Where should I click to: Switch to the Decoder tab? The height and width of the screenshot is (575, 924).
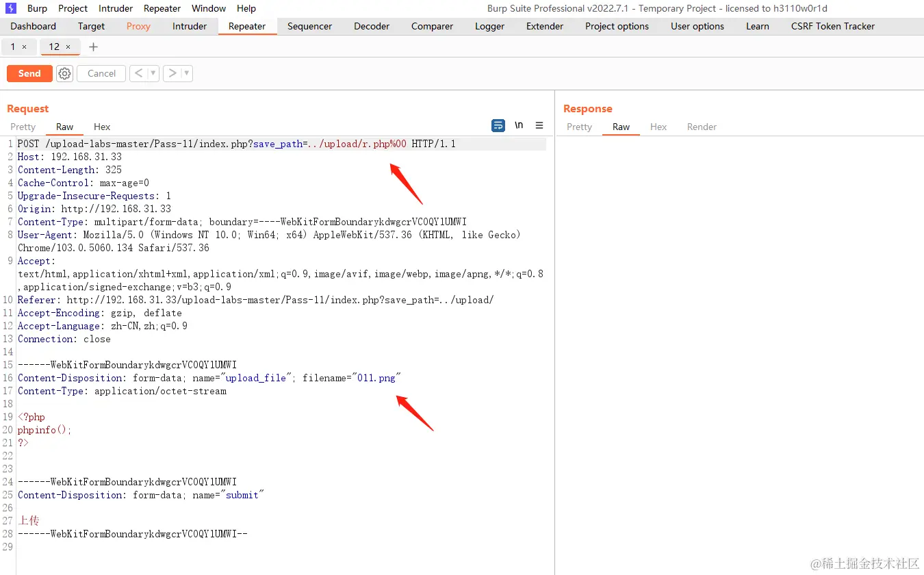coord(372,26)
